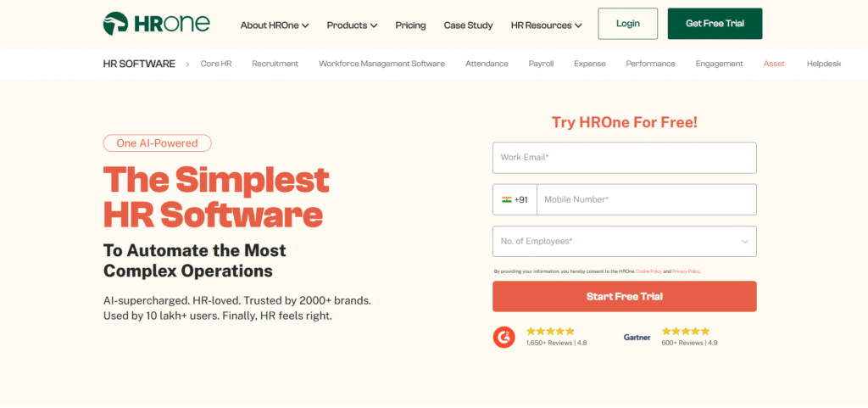868x408 pixels.
Task: Click the breadcrumb arrow after HR SOFTWARE
Action: [x=187, y=64]
